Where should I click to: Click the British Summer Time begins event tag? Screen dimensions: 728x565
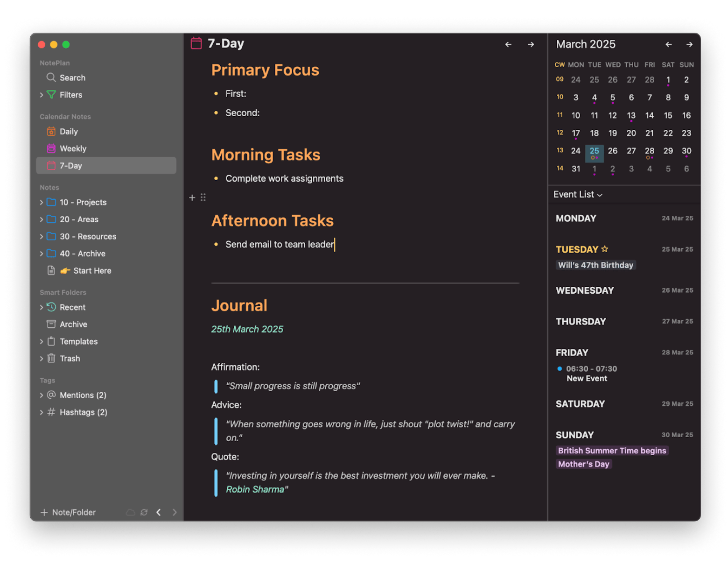(612, 451)
